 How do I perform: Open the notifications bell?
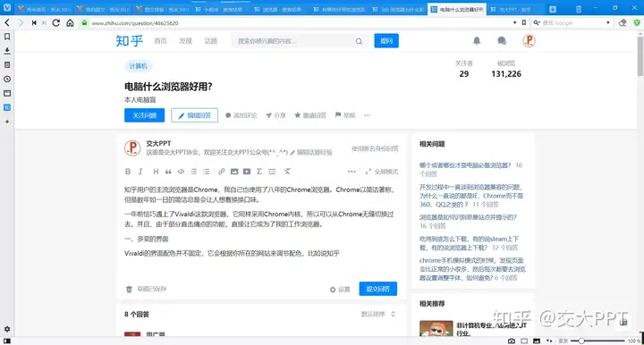coord(477,40)
